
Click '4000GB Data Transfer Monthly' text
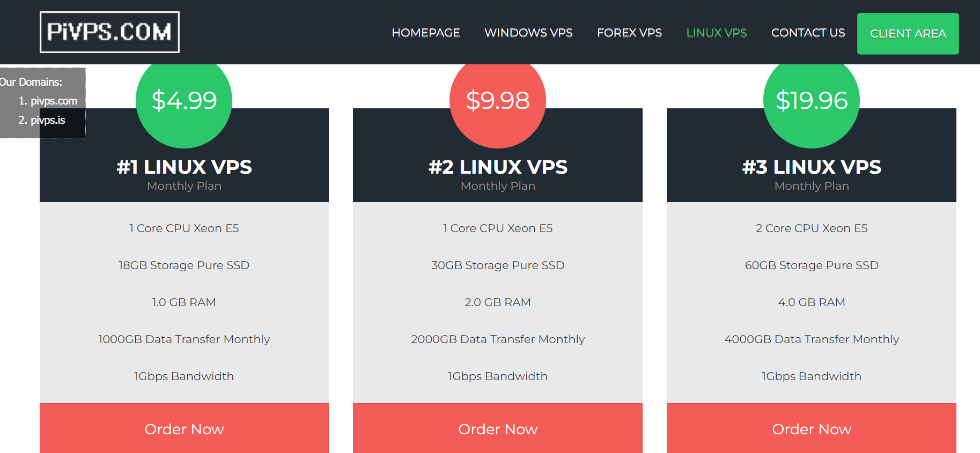point(812,339)
